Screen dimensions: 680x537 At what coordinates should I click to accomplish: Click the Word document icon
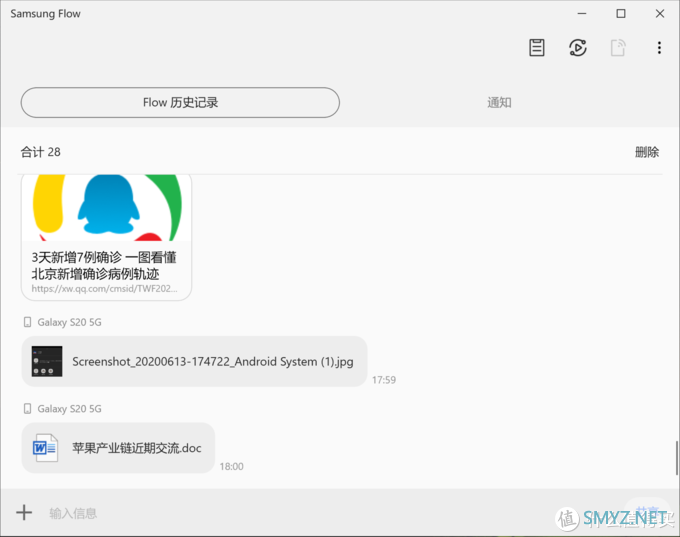[46, 448]
